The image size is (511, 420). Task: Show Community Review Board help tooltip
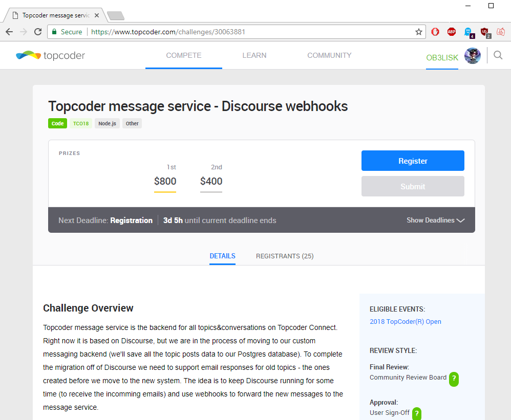pyautogui.click(x=454, y=379)
